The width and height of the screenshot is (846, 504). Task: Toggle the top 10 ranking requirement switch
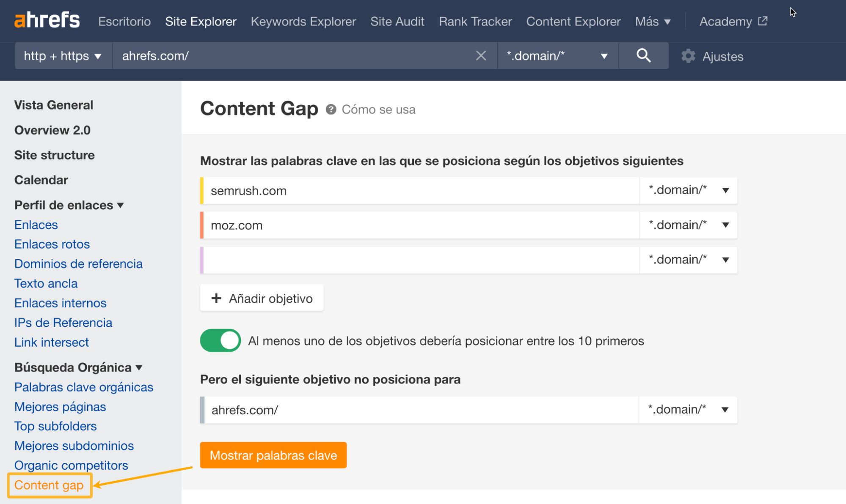220,340
